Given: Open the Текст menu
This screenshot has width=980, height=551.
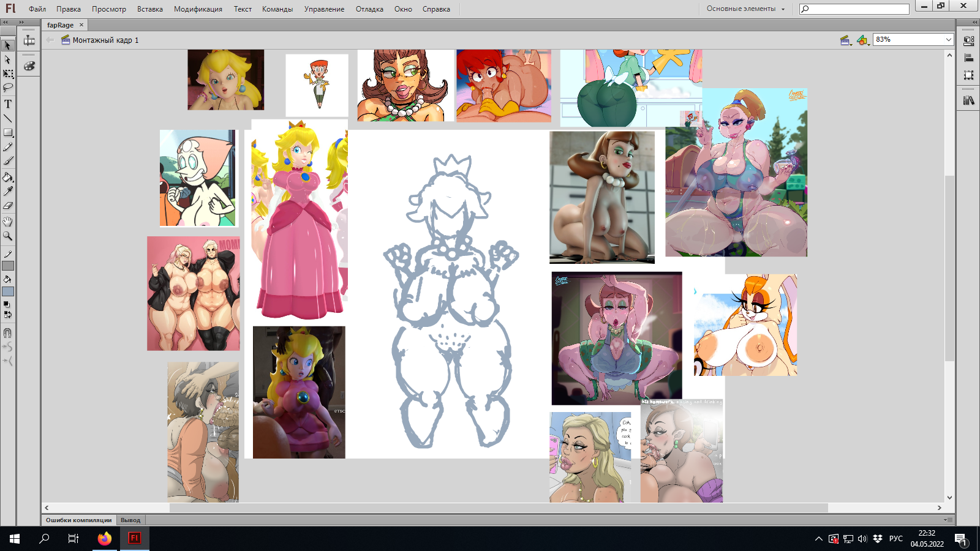Looking at the screenshot, I should pyautogui.click(x=243, y=9).
